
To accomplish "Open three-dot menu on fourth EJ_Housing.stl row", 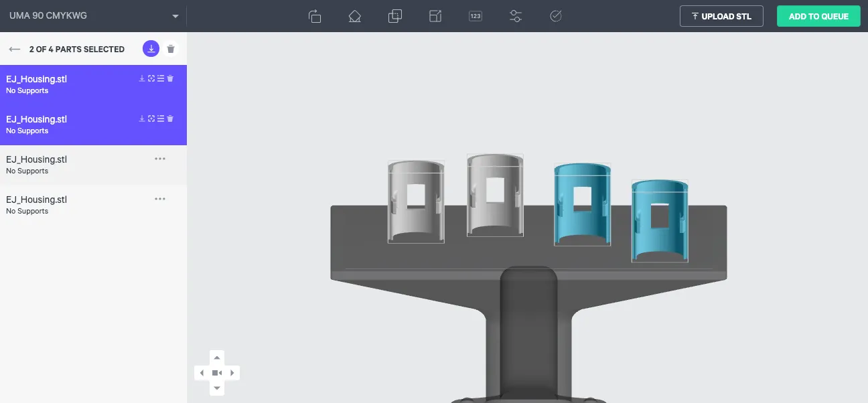I will tap(160, 199).
